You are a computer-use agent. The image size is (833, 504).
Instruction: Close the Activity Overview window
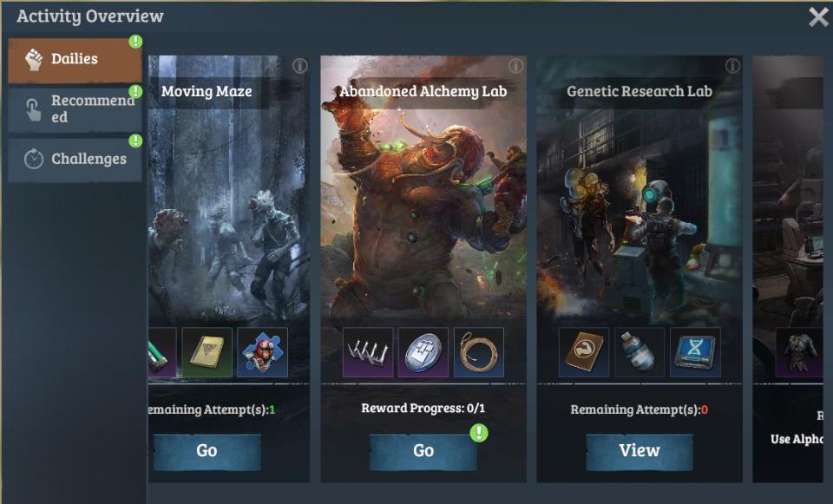click(818, 17)
